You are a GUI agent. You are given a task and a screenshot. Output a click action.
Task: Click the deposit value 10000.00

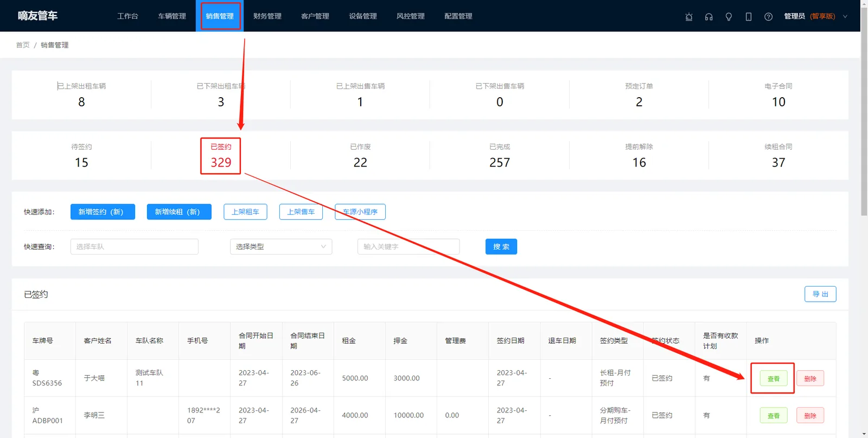409,415
